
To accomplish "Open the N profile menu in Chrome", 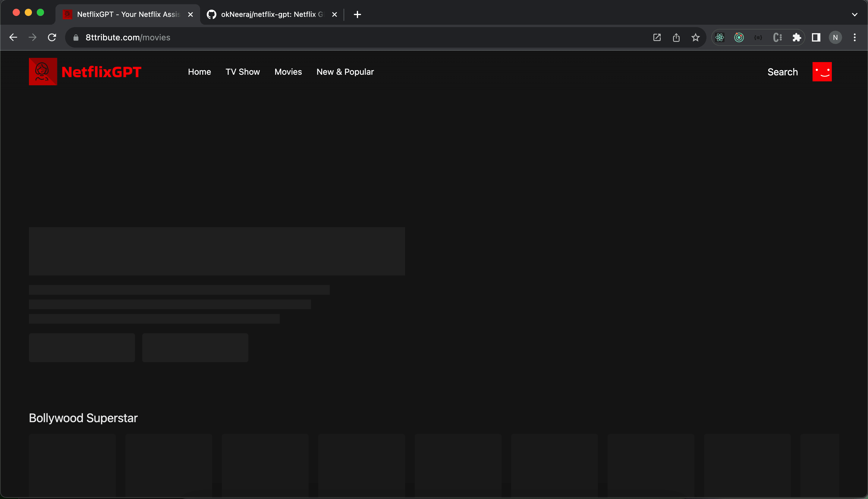I will point(835,37).
